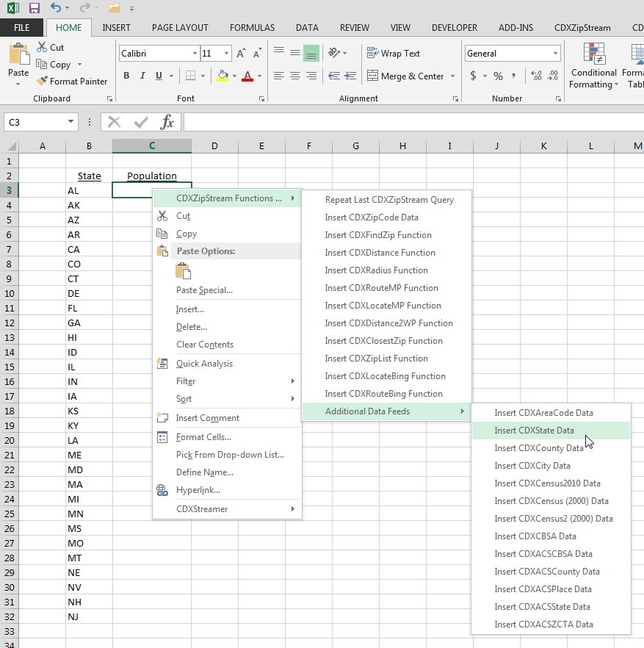The height and width of the screenshot is (648, 644).
Task: Apply the yellow fill color bucket
Action: [222, 76]
